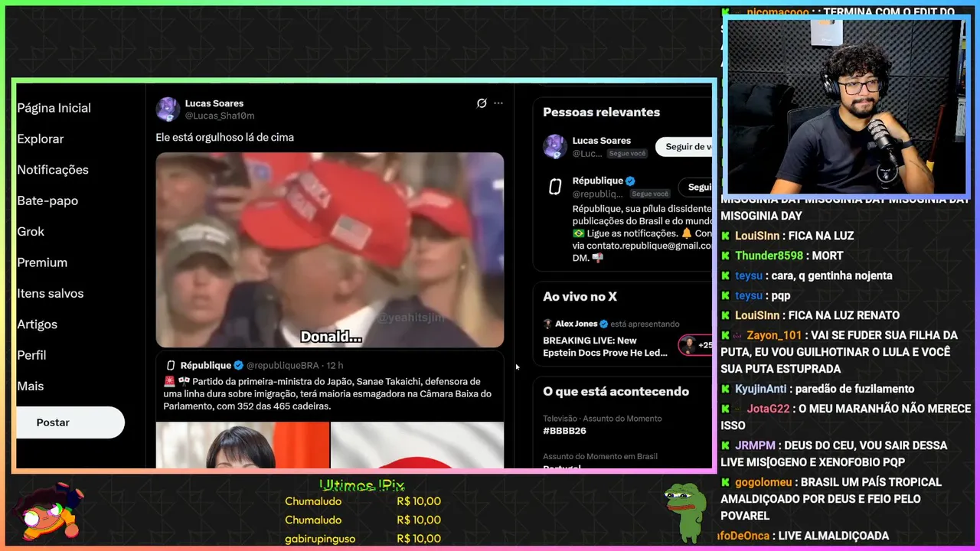Follow République in Pessoas relevantes
Viewport: 980px width, 551px height.
tap(696, 187)
